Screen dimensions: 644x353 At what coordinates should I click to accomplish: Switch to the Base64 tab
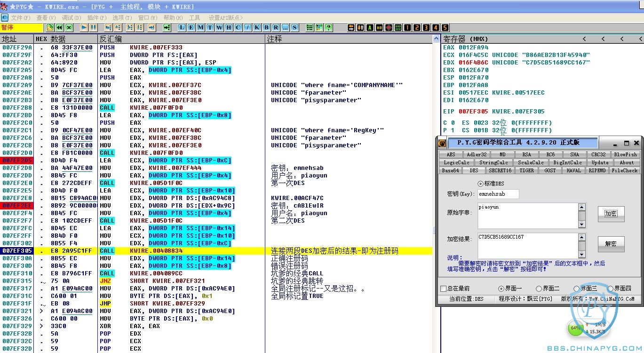(x=450, y=170)
